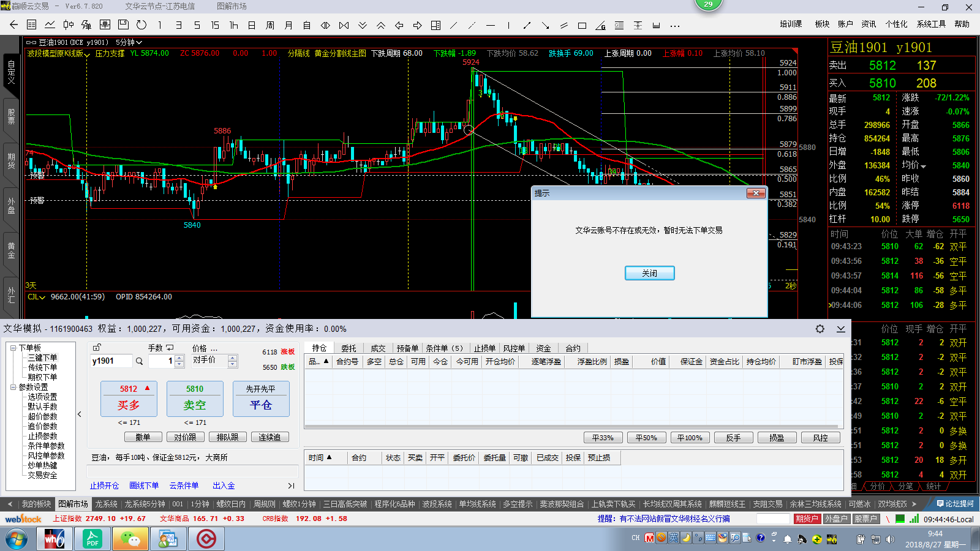
Task: Switch to the 委托 tab
Action: [x=349, y=348]
